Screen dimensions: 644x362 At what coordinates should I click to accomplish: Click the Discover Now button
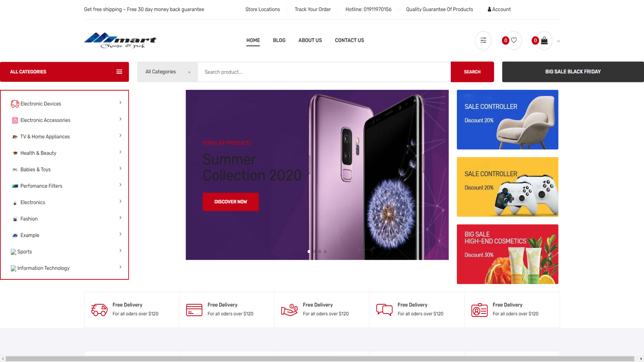coord(231,202)
